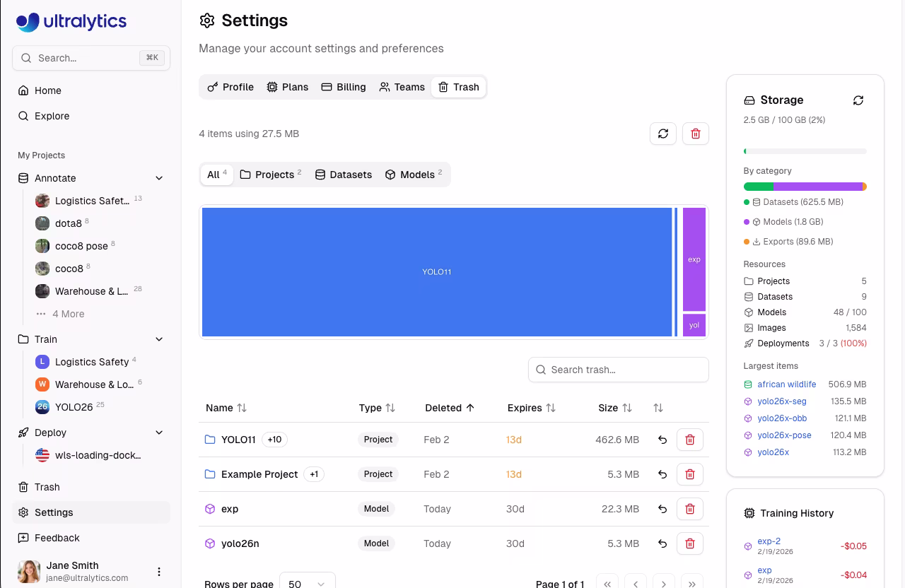Sort table by Name column

(x=226, y=408)
